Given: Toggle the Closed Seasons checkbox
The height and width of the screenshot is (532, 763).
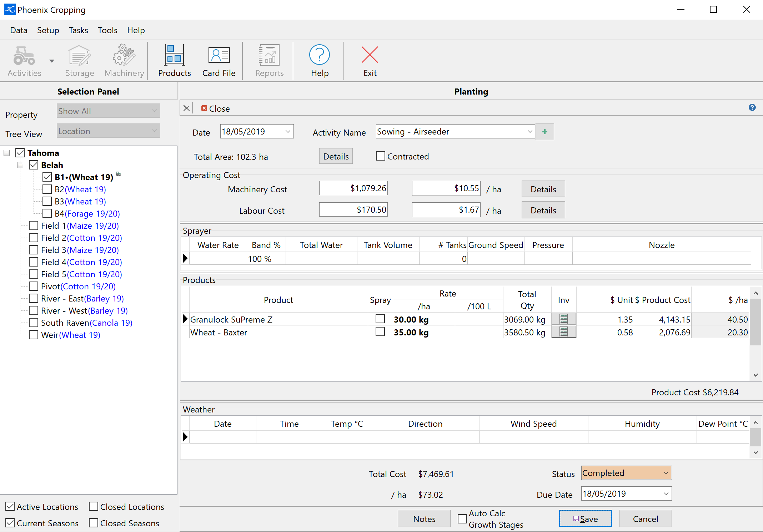Looking at the screenshot, I should 94,523.
